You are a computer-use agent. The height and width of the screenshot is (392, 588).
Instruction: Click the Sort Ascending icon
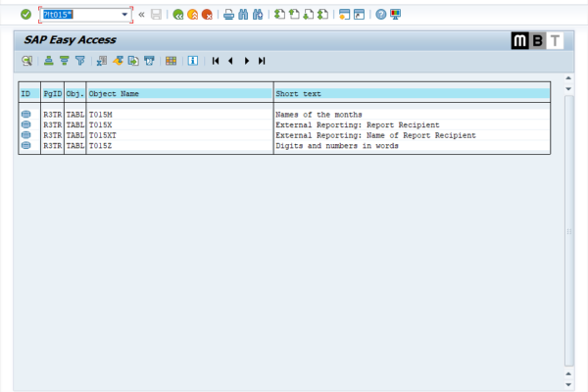coord(48,61)
